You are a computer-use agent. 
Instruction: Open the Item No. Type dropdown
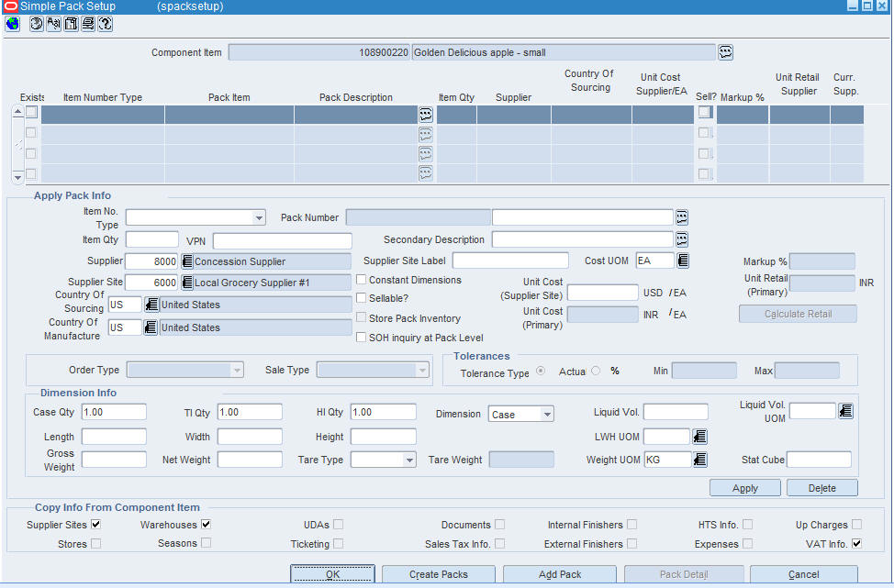(x=259, y=217)
